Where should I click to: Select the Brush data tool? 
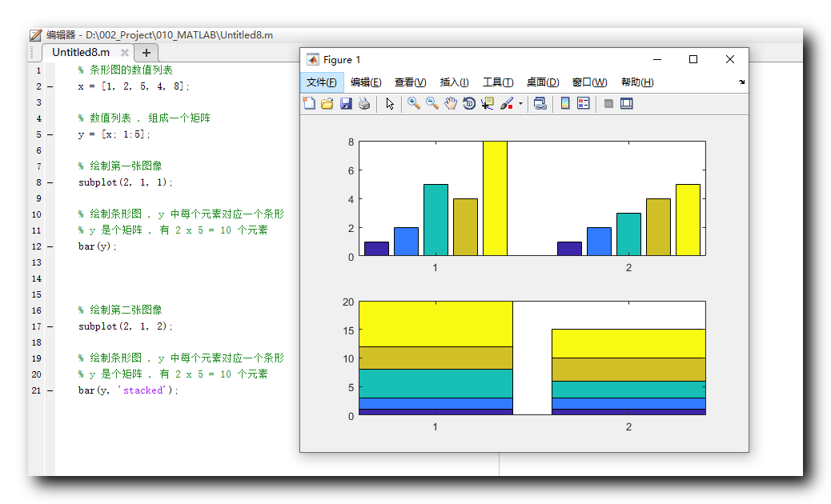507,103
